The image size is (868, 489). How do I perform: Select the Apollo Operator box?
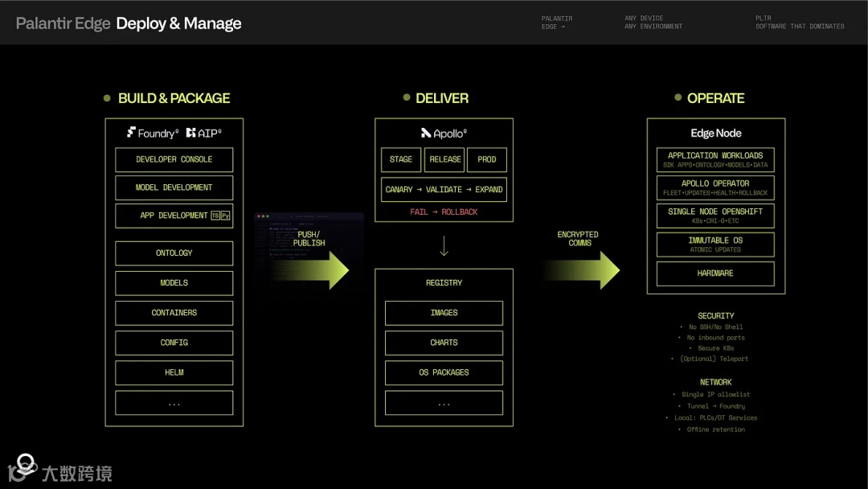tap(715, 187)
